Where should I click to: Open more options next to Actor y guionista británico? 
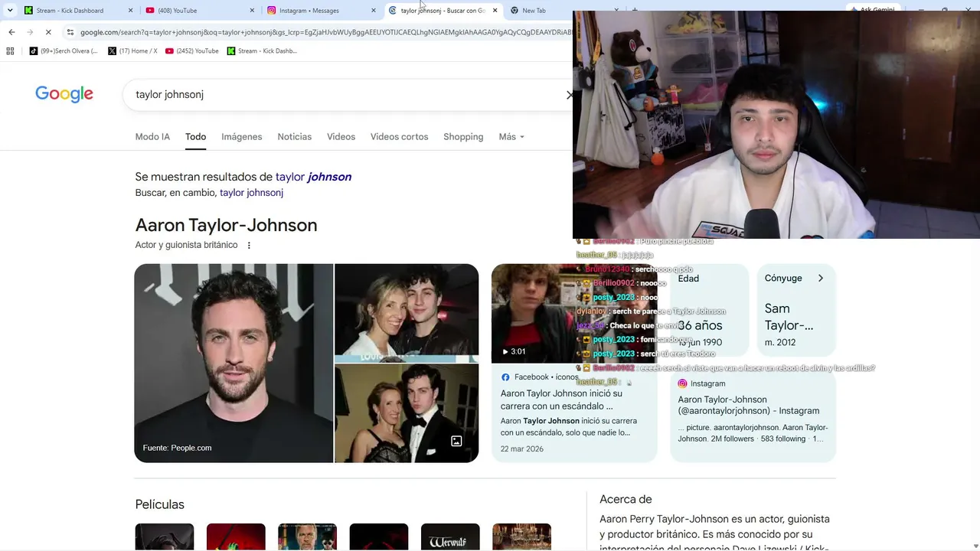point(249,246)
